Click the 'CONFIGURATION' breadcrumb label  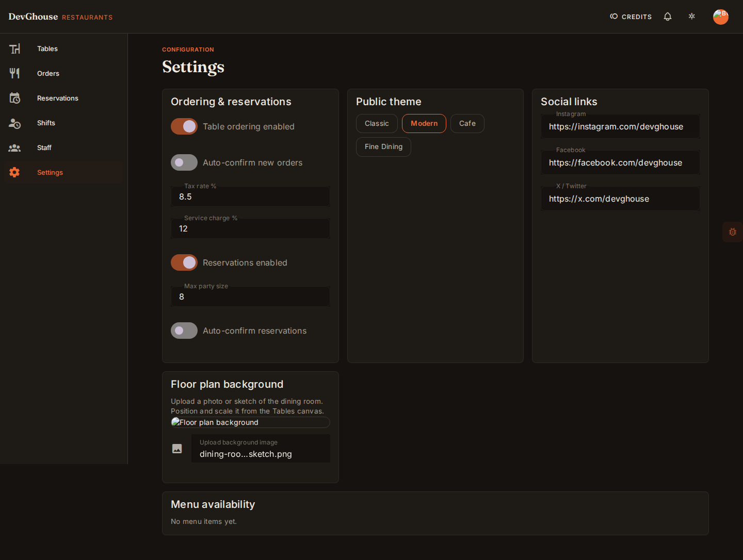pyautogui.click(x=188, y=50)
